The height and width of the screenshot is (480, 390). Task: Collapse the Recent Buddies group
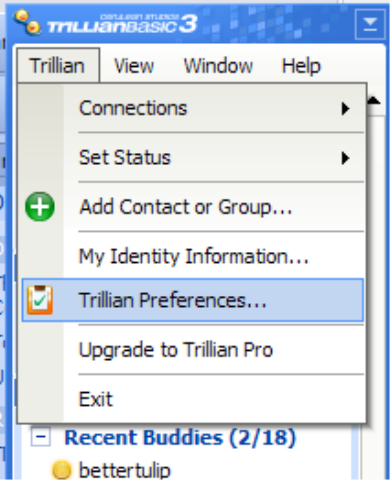[41, 436]
